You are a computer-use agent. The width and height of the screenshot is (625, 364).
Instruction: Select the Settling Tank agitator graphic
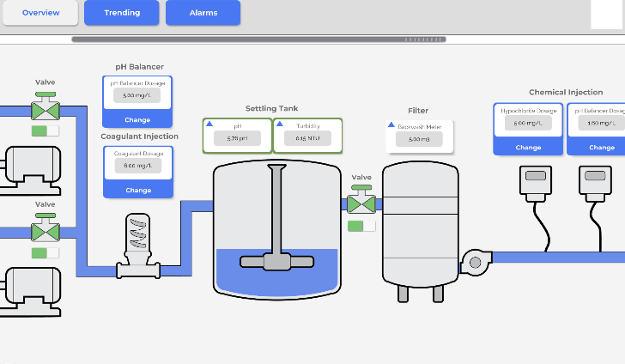point(276,218)
